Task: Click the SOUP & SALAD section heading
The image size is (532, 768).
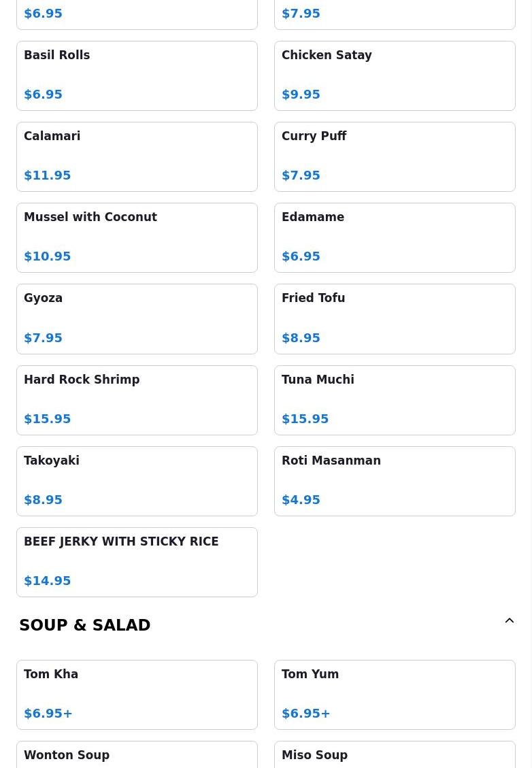Action: (x=85, y=625)
